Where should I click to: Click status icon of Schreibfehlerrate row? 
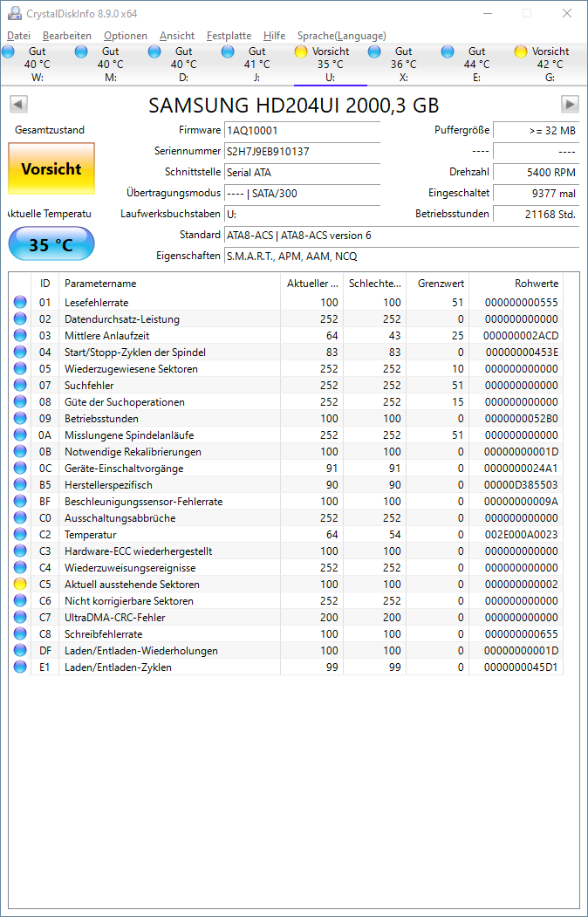pos(20,634)
